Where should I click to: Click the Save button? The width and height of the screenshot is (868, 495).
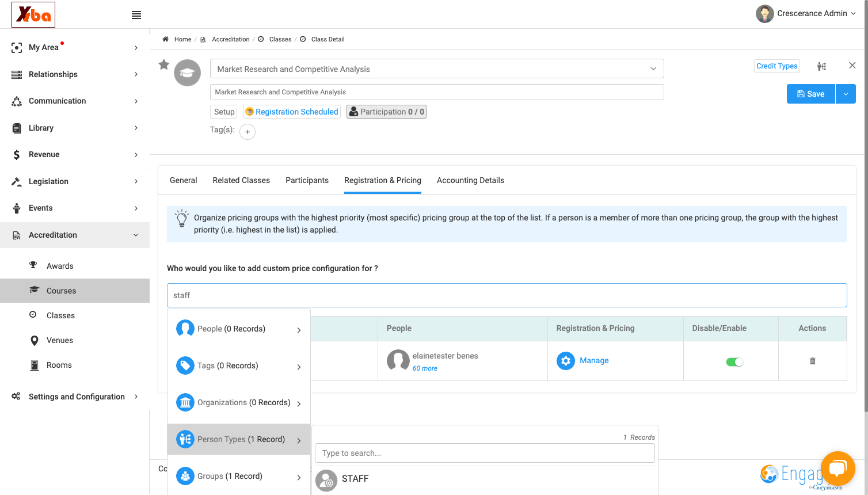pyautogui.click(x=811, y=94)
